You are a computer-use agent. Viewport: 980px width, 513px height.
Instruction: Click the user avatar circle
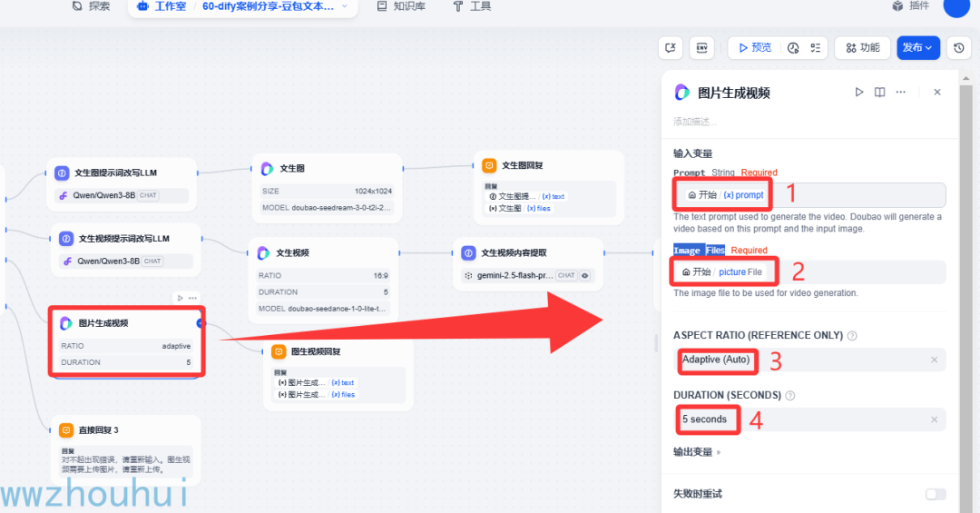[956, 6]
